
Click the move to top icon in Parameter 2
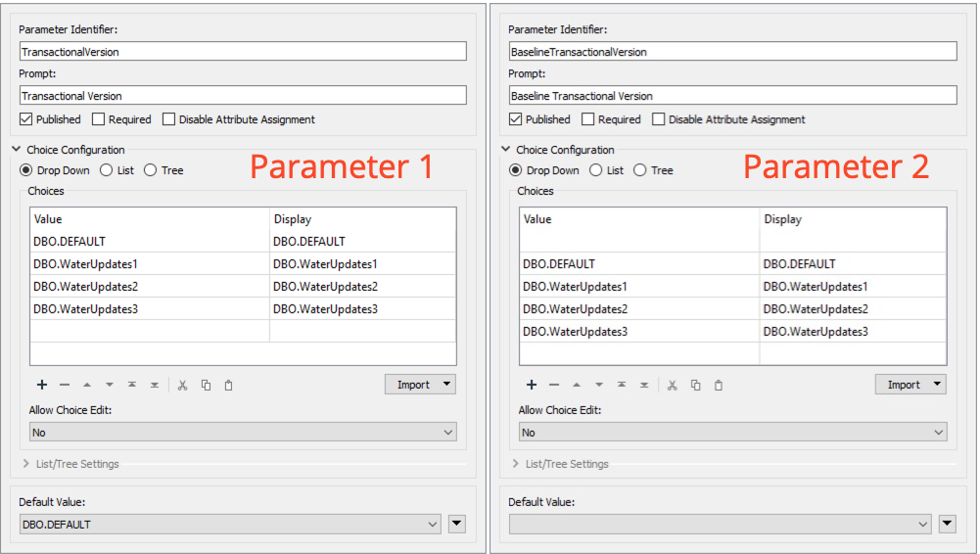622,385
